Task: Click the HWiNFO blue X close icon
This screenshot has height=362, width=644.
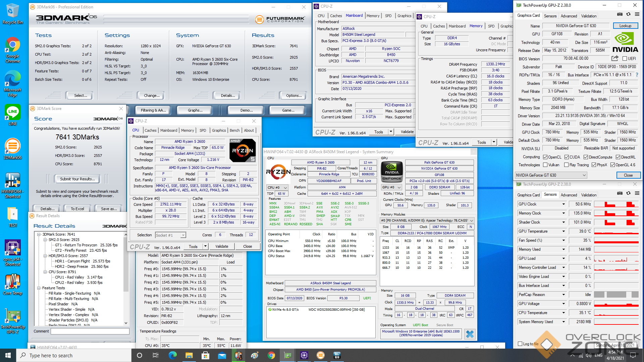Action: [x=470, y=334]
